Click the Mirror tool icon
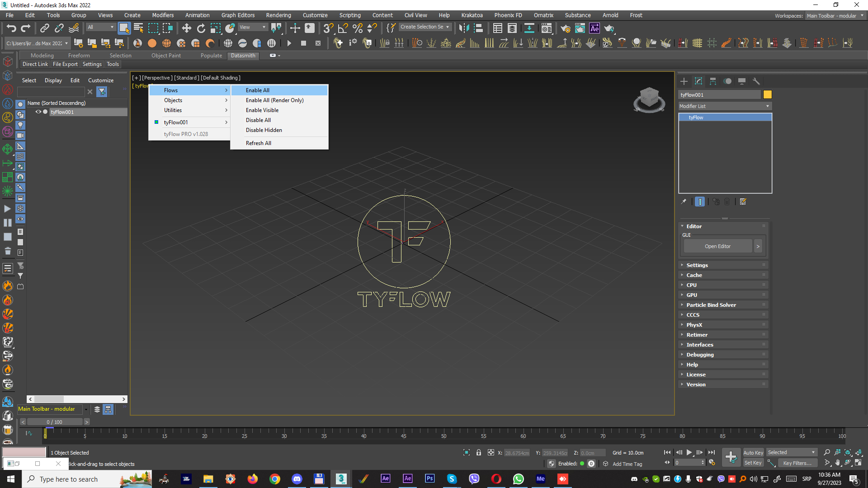 click(x=464, y=28)
